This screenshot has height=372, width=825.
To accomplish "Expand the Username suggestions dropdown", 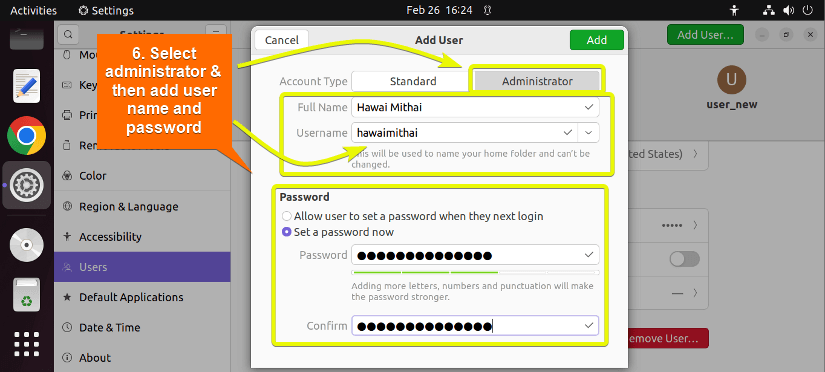I will (x=588, y=133).
